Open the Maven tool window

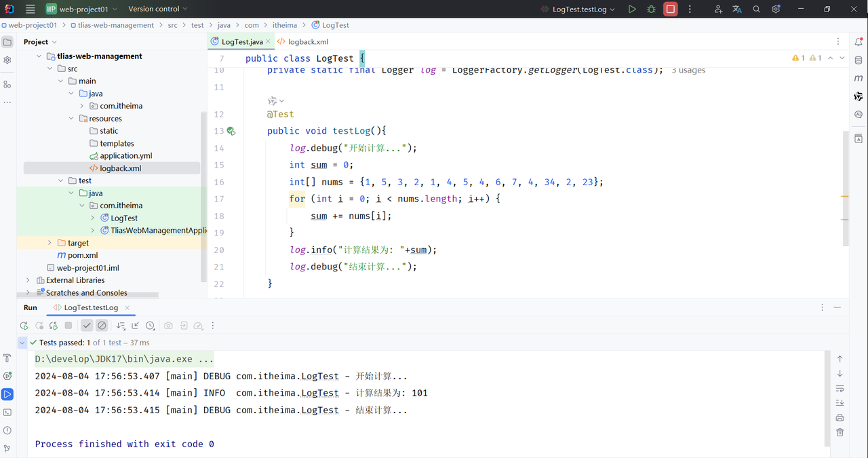pos(859,78)
